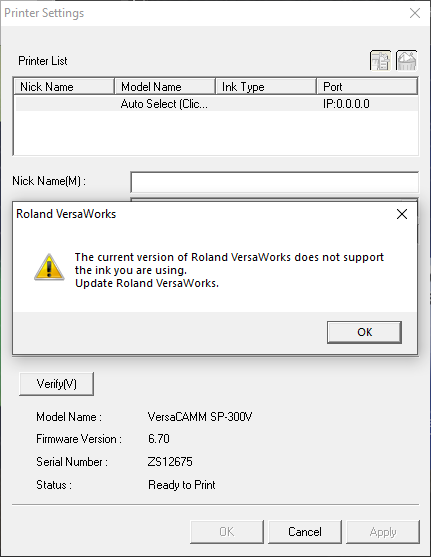The width and height of the screenshot is (431, 557).
Task: Close the Roland VersaWorks warning dialog
Action: click(x=402, y=214)
